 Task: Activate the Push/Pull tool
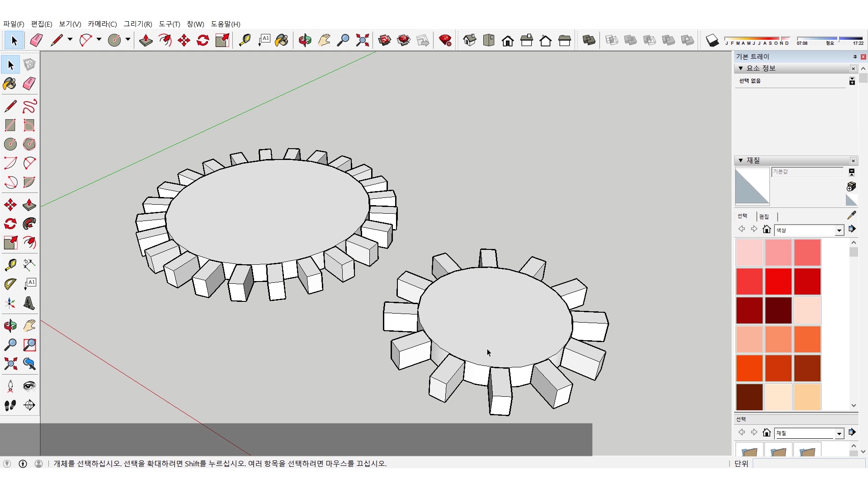[146, 40]
